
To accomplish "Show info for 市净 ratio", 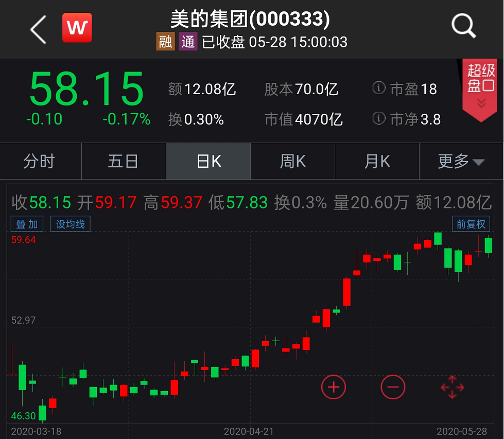I will [x=378, y=118].
